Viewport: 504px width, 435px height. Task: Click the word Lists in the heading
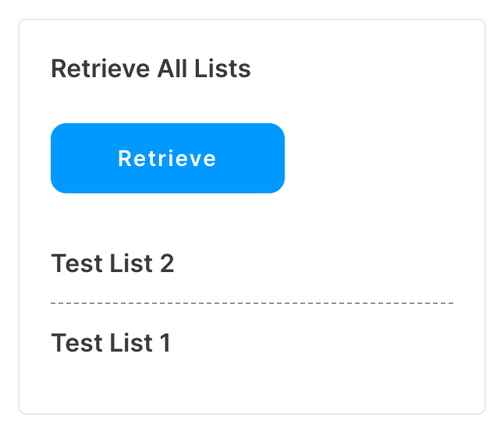pos(222,69)
